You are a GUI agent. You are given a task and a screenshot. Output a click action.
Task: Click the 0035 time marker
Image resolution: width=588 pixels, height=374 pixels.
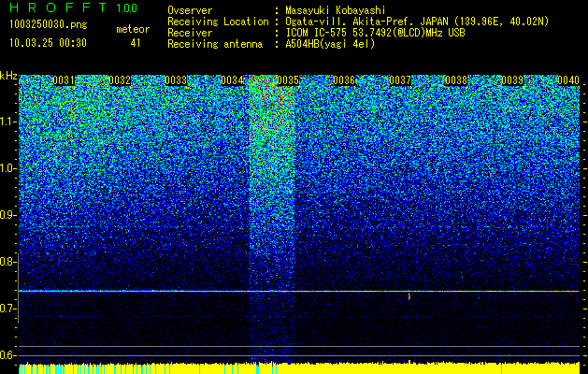tap(288, 80)
